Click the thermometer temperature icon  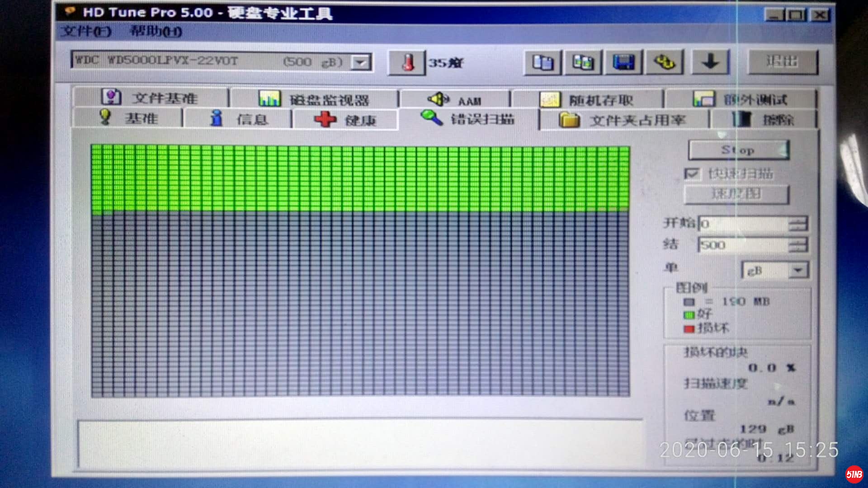pyautogui.click(x=407, y=62)
